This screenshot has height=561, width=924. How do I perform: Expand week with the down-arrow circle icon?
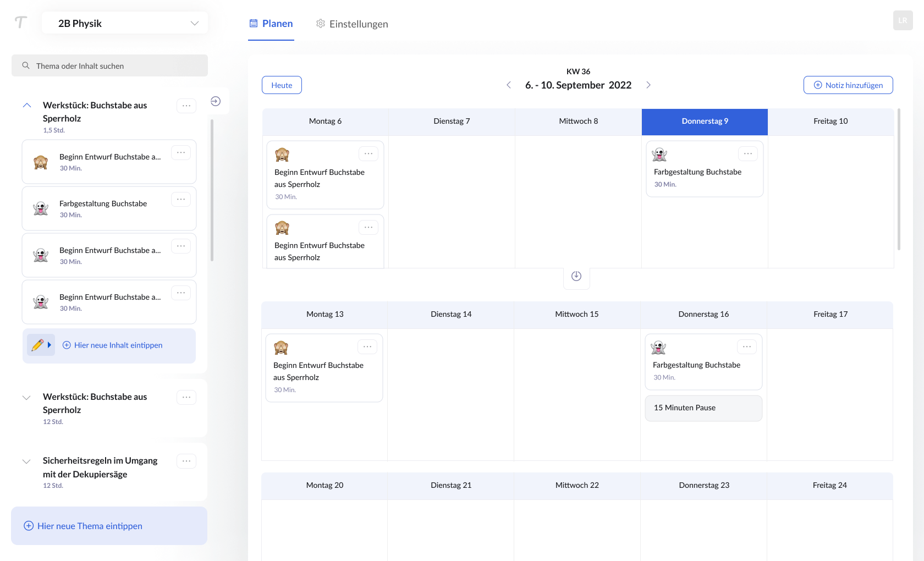pyautogui.click(x=576, y=276)
